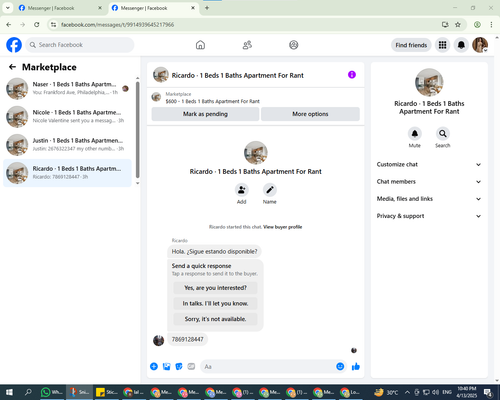Show hidden system tray icons
Viewport: 500px width, 400px height.
(x=407, y=392)
